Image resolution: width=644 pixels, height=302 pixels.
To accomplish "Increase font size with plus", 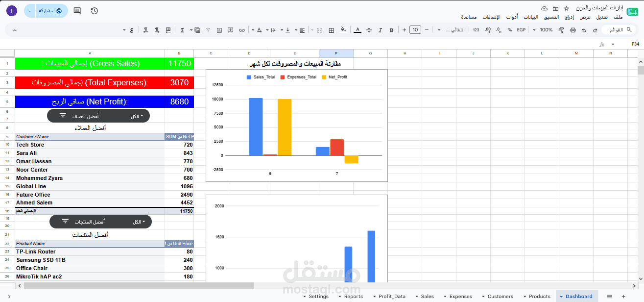I will coord(404,30).
